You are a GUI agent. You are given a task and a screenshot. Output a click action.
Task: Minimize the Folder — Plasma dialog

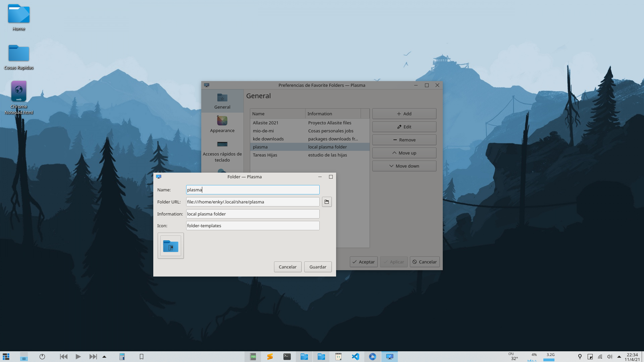[x=320, y=177]
